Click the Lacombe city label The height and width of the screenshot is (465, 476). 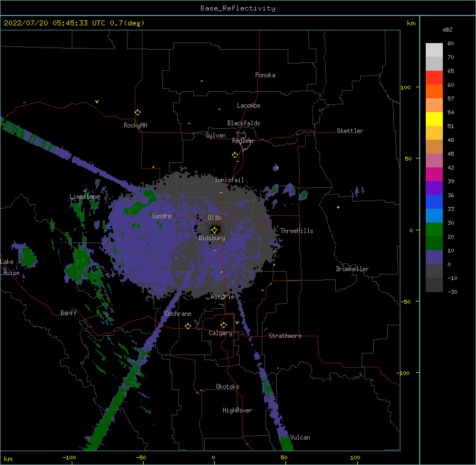pyautogui.click(x=248, y=105)
